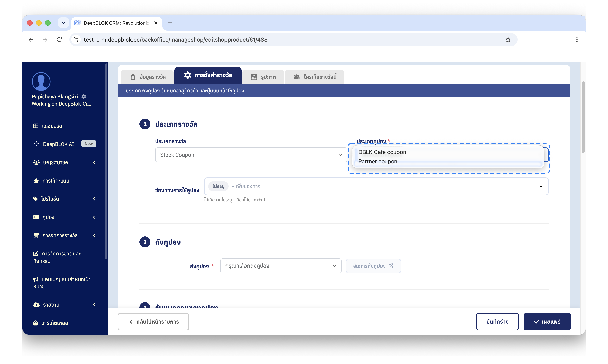Expand the การจัดการรางวัล sidebar menu

pos(64,235)
